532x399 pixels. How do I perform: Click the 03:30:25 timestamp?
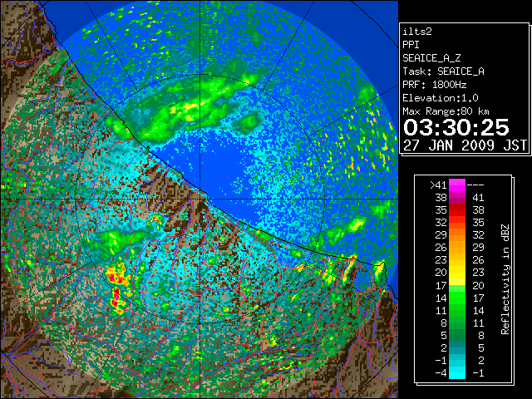click(456, 127)
